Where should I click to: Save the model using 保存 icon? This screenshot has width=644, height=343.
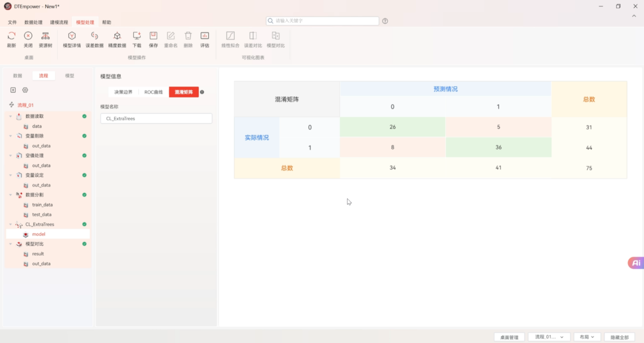pyautogui.click(x=153, y=36)
